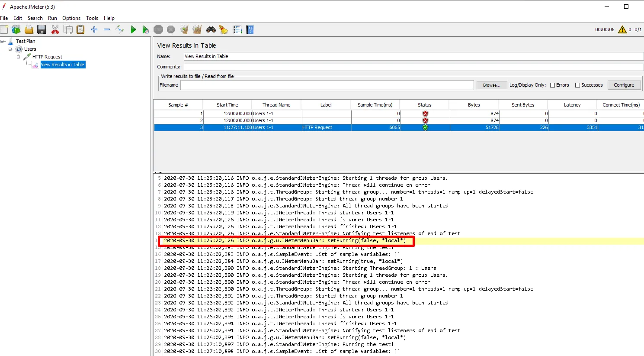Image resolution: width=644 pixels, height=356 pixels.
Task: Open the Run menu
Action: (52, 18)
